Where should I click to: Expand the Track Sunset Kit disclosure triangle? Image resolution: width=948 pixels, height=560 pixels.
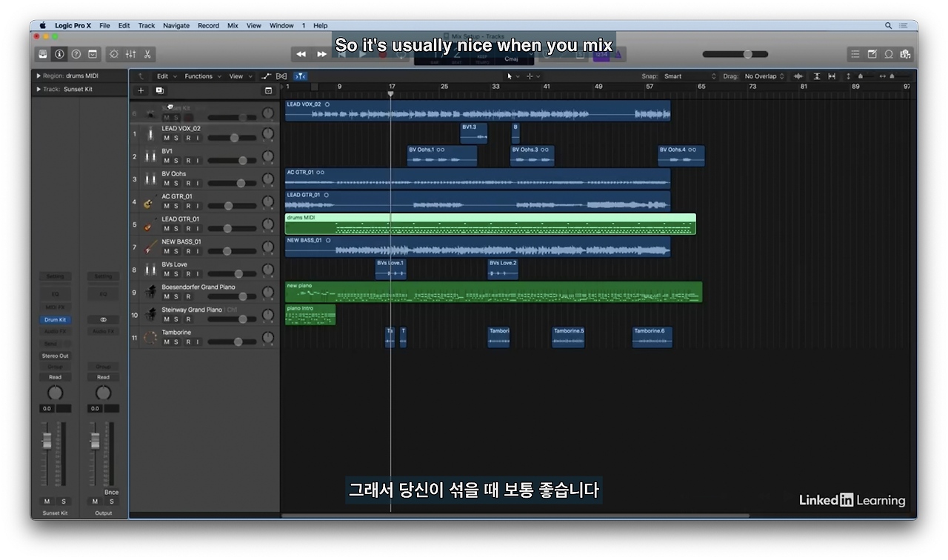tap(39, 90)
